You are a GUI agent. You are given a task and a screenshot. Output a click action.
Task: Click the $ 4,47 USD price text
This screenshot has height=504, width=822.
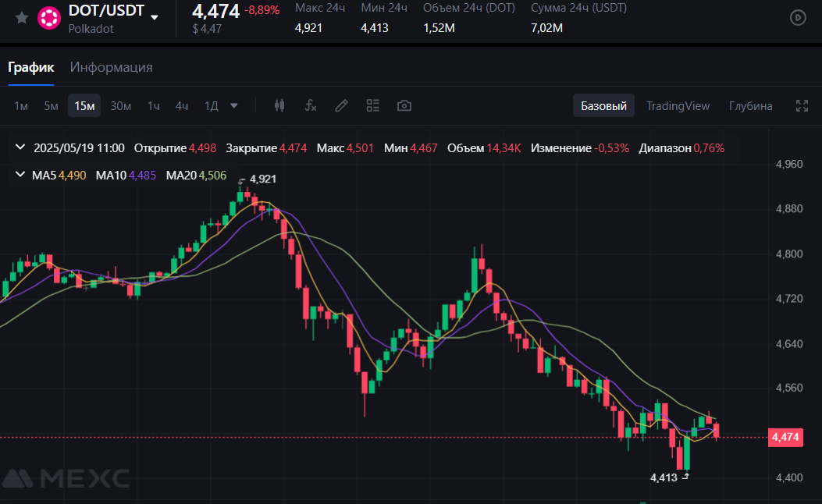point(207,29)
